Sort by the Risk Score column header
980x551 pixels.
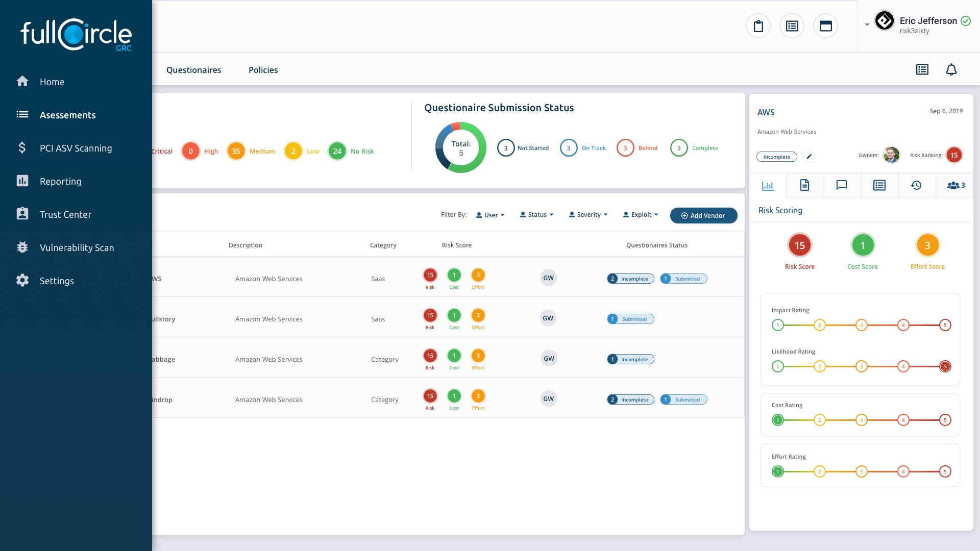(x=456, y=245)
